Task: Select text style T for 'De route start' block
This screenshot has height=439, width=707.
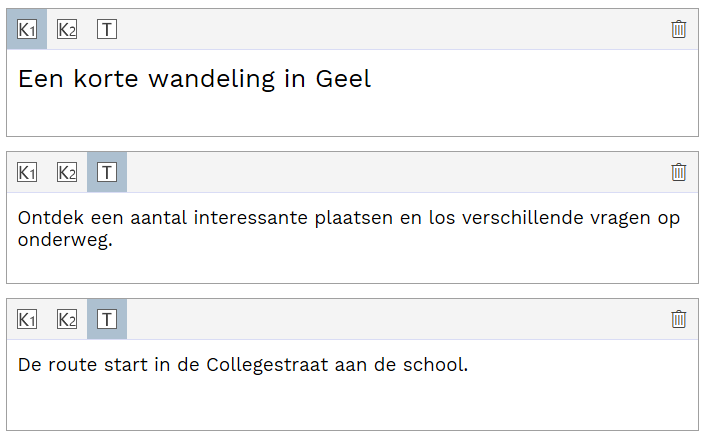Action: (x=107, y=319)
